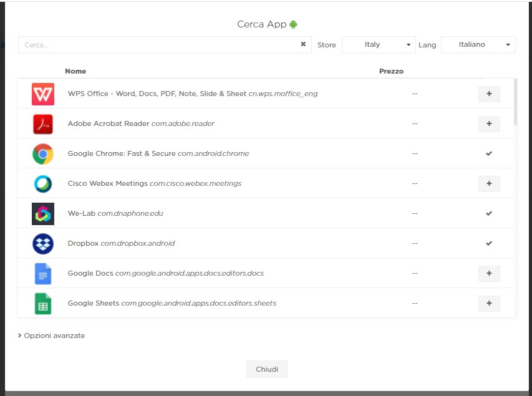This screenshot has height=396, width=532.
Task: Click the app list vertical scrollbar
Action: 515,102
